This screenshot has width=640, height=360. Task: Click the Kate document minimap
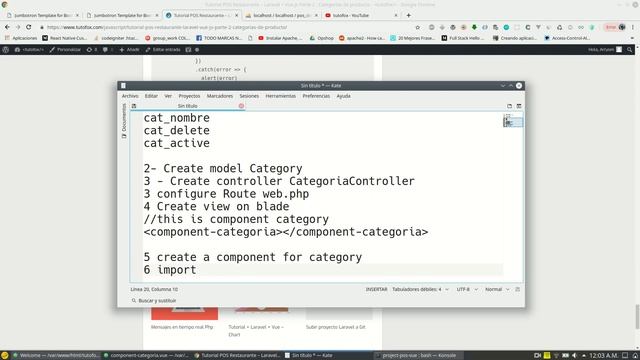pos(513,121)
